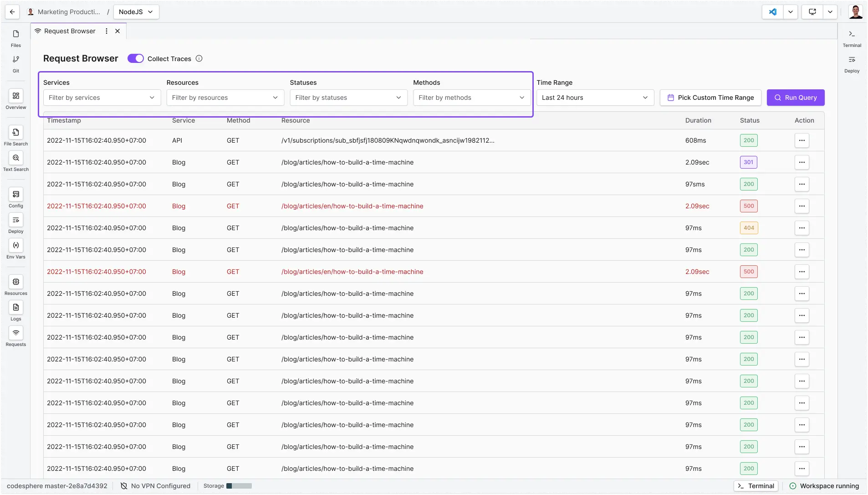Click the Resource column header
The image size is (868, 495).
point(296,120)
